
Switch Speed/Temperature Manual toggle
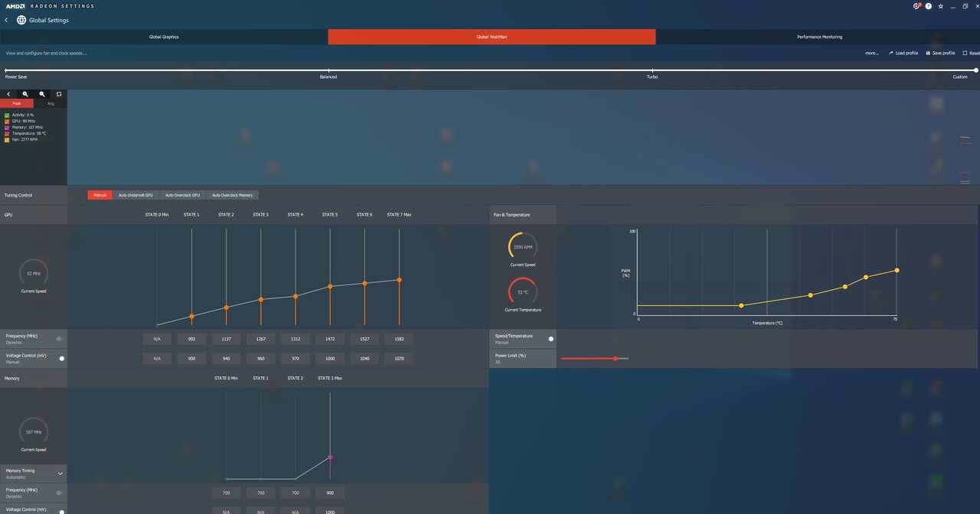point(549,339)
